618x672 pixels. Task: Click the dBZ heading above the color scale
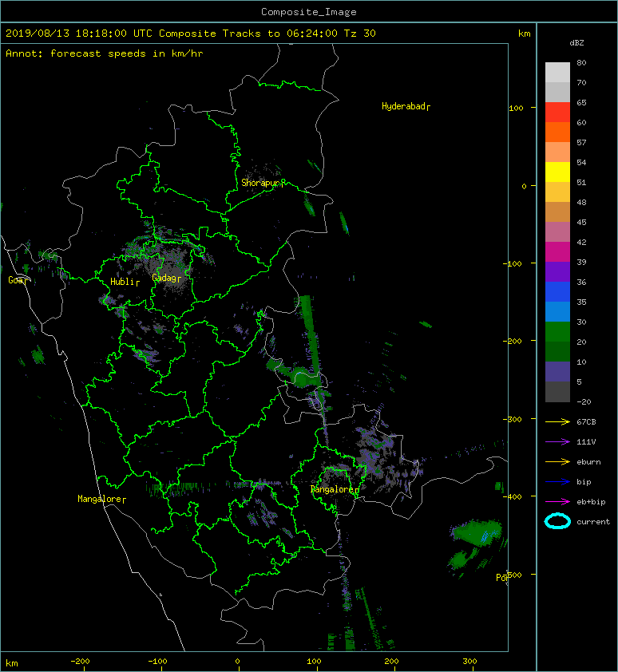pyautogui.click(x=576, y=43)
